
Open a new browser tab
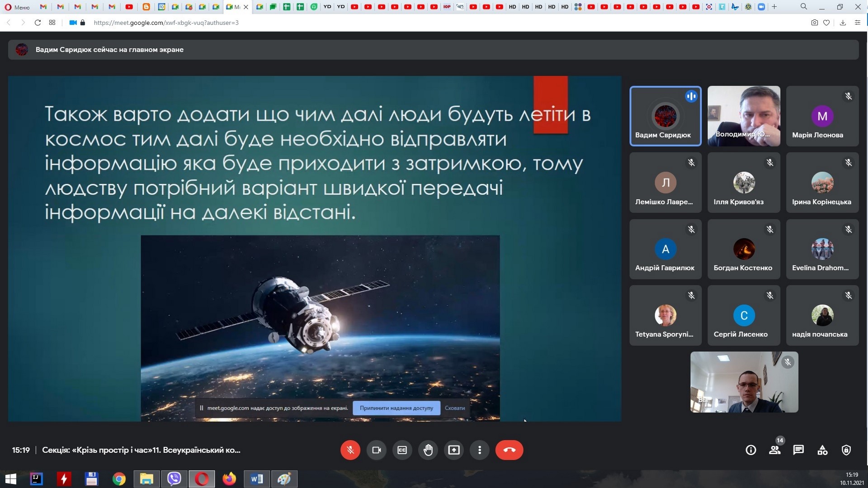(x=774, y=7)
